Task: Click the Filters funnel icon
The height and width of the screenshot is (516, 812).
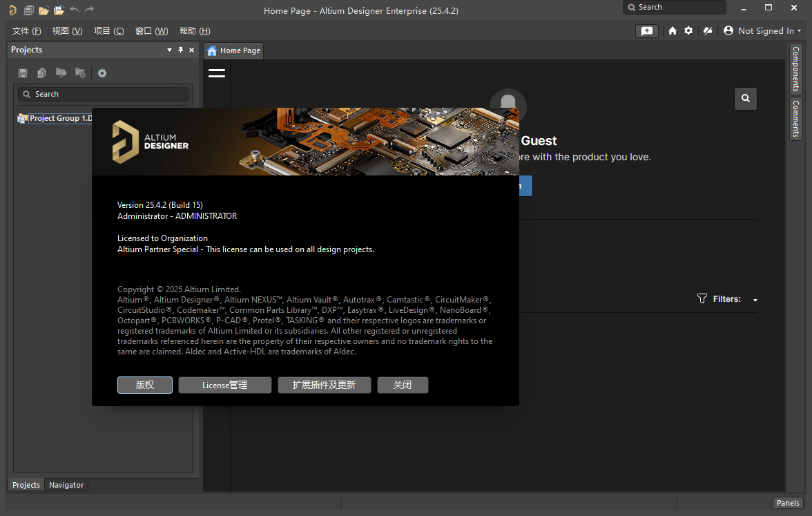Action: pyautogui.click(x=702, y=298)
